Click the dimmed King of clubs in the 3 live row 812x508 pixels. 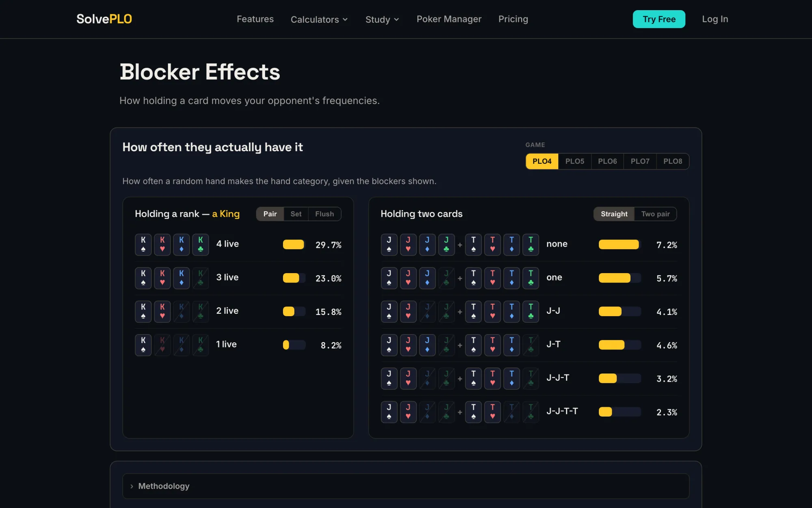[201, 278]
